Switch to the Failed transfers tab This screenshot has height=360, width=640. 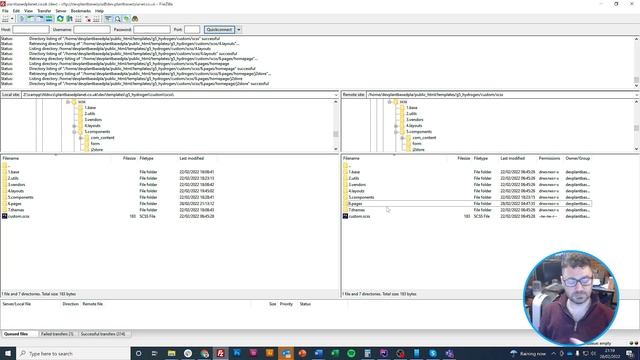tap(57, 334)
